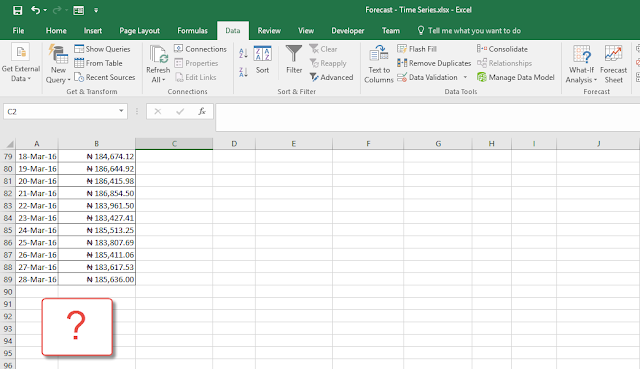Viewport: 640px width, 369px height.
Task: Open Advanced filter options
Action: [x=331, y=77]
